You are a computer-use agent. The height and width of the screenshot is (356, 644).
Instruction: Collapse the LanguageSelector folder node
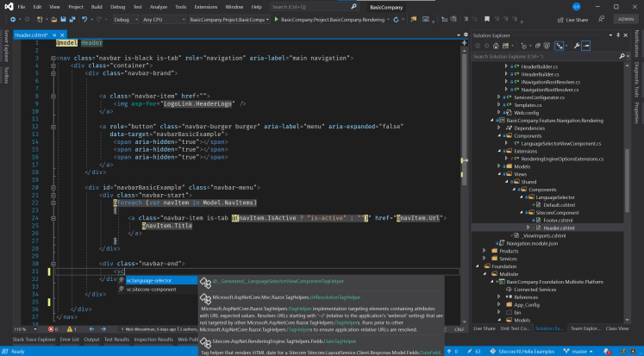[x=521, y=197]
